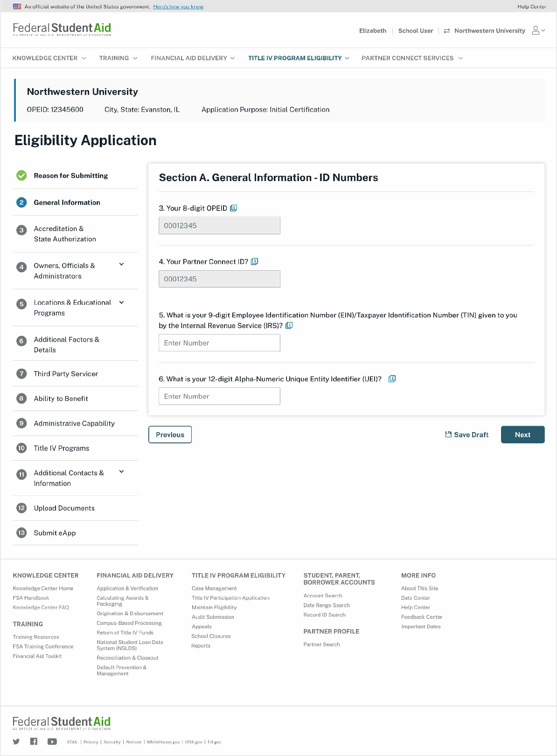Screen dimensions: 557x756
Task: Click info icon beside Partner Connect ID
Action: coord(255,262)
